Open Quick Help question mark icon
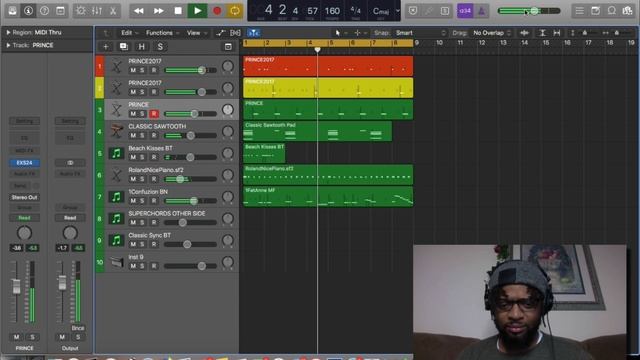 pos(44,11)
